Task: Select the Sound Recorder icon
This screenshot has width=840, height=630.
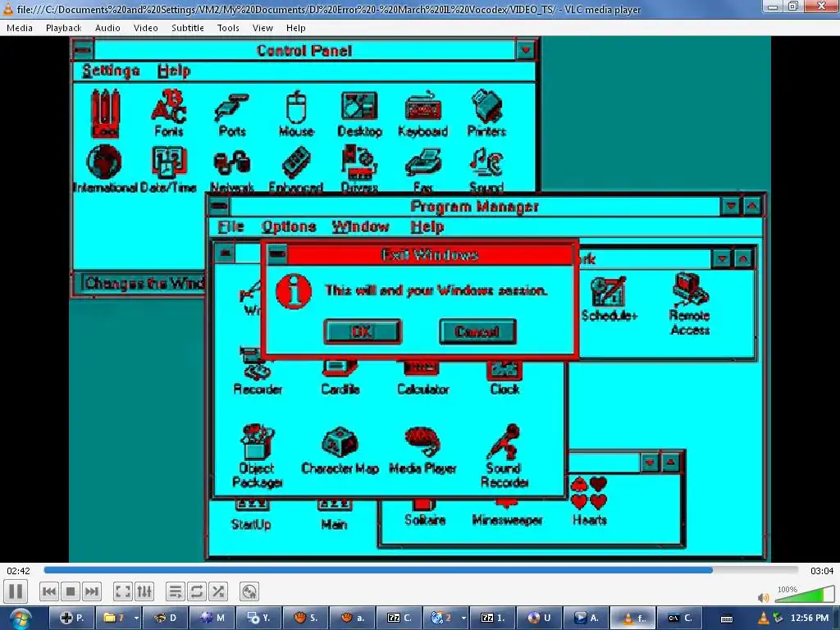Action: [x=504, y=456]
